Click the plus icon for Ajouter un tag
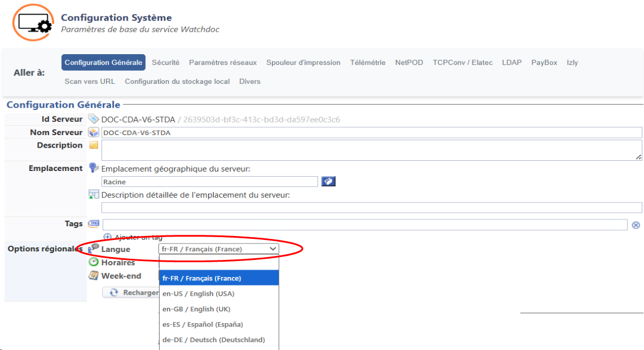Image resolution: width=644 pixels, height=350 pixels. point(108,237)
